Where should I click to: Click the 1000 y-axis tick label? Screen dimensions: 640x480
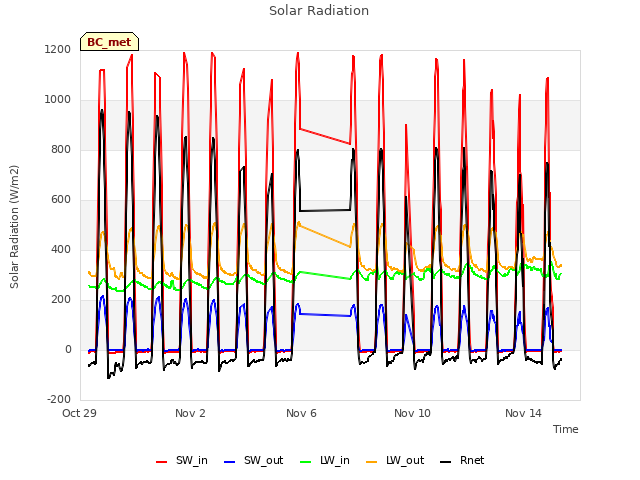[x=58, y=100]
